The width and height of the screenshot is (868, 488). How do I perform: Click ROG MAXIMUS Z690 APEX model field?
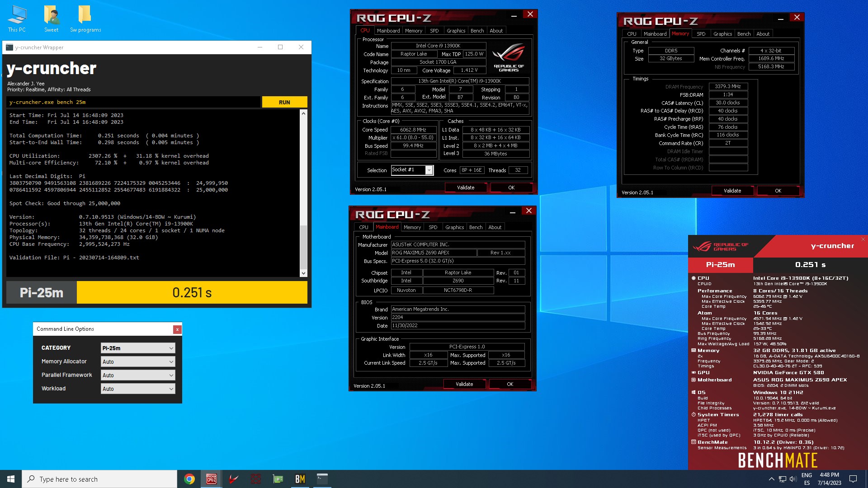(433, 253)
